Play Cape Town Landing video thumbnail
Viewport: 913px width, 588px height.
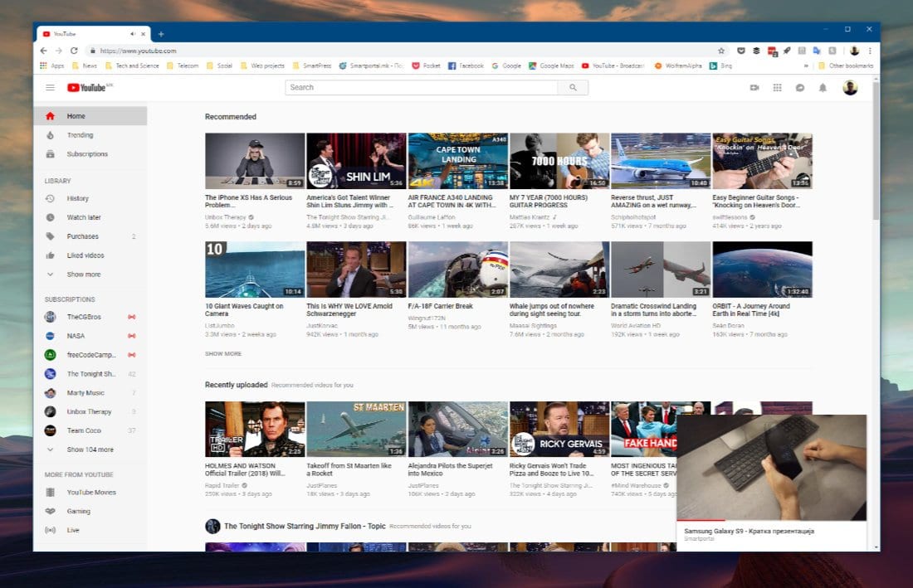pyautogui.click(x=457, y=161)
